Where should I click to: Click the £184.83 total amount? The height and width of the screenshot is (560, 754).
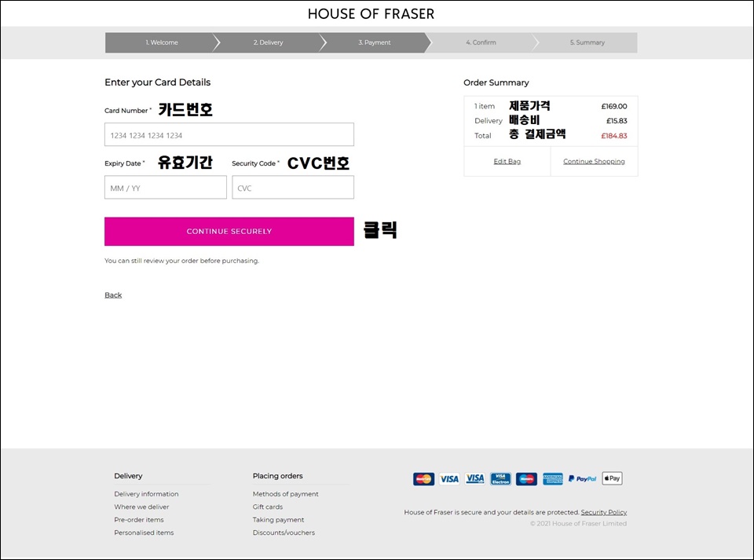[614, 136]
